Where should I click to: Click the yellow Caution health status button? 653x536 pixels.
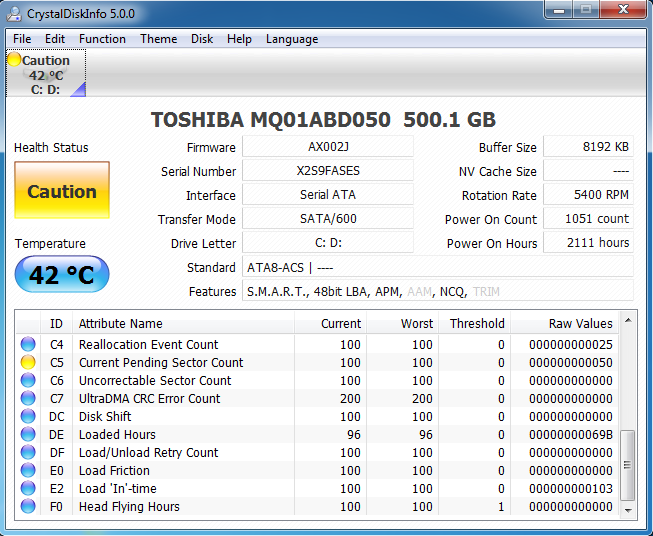point(62,190)
